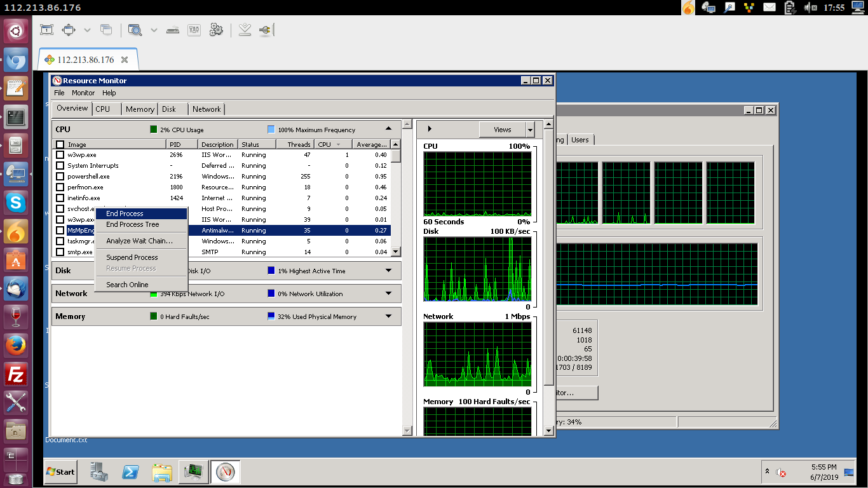Open Thunderbird from the Ubuntu launcher
The height and width of the screenshot is (488, 868).
pos(16,288)
